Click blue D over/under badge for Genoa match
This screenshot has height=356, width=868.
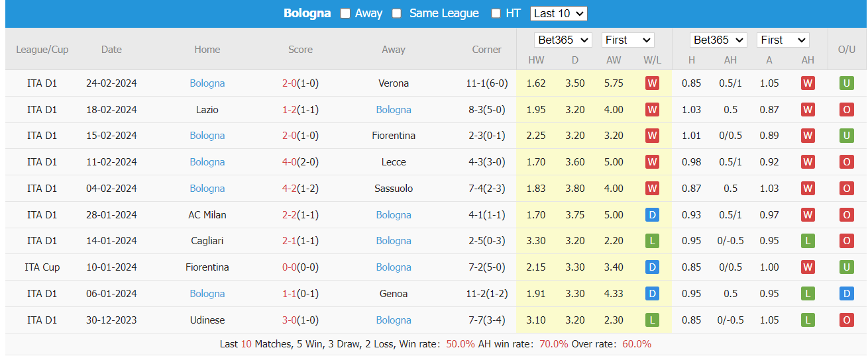pyautogui.click(x=846, y=294)
